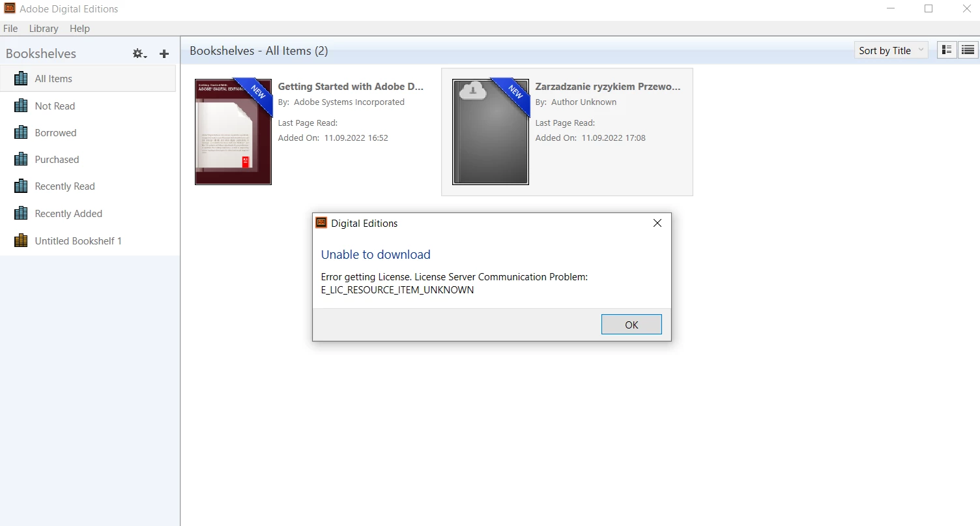Click Added On 11.09.2022 17:08 text

[x=590, y=138]
